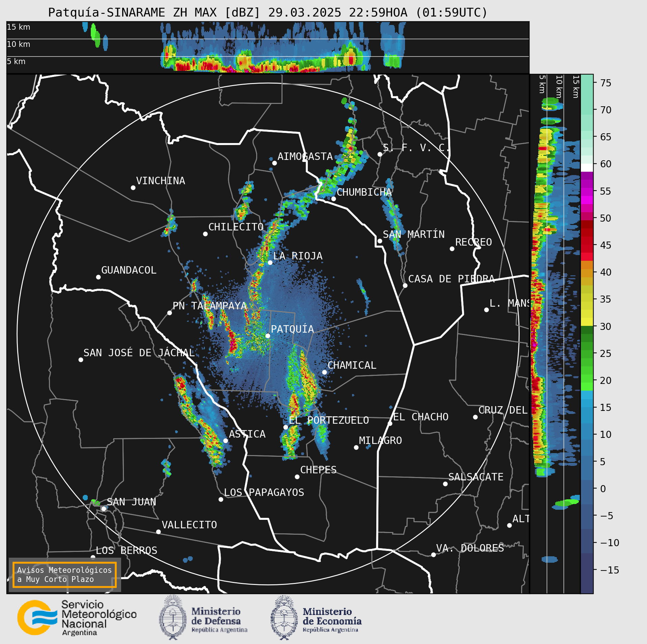Click the El Chacho location dot
The width and height of the screenshot is (647, 644).
(x=390, y=423)
